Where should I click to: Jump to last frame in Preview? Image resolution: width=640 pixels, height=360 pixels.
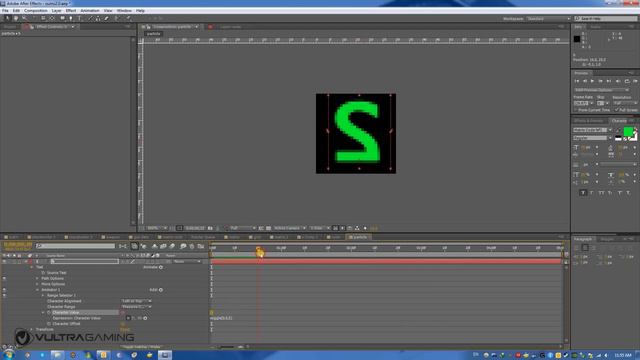pos(609,81)
